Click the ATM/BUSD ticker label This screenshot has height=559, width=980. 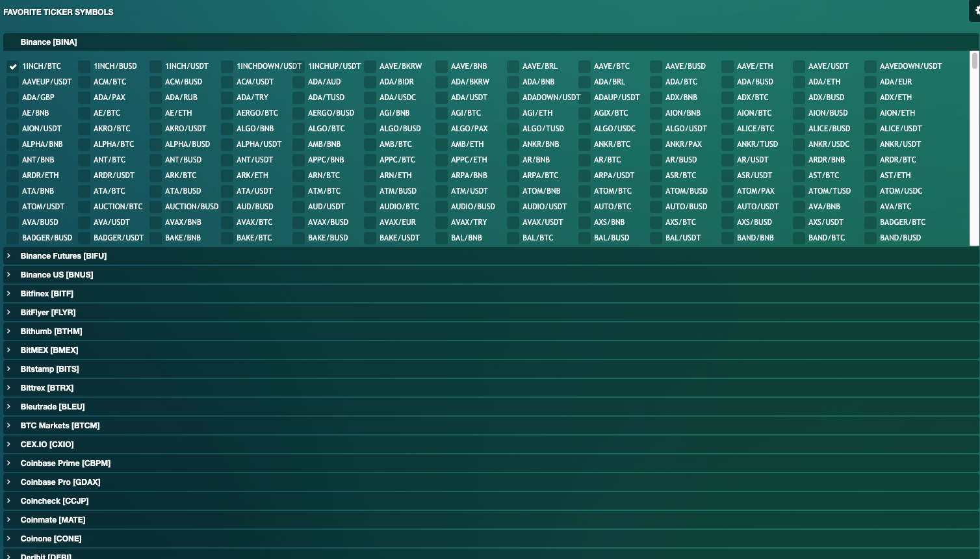pos(398,191)
